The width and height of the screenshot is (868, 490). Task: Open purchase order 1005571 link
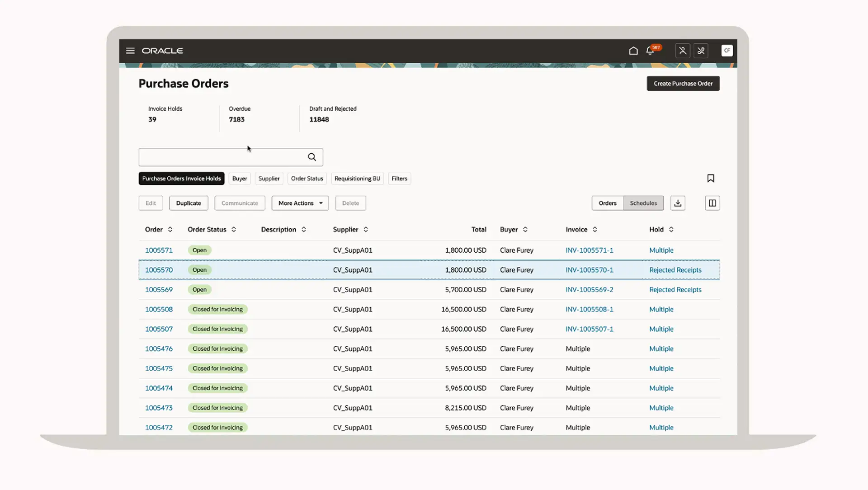(x=159, y=250)
